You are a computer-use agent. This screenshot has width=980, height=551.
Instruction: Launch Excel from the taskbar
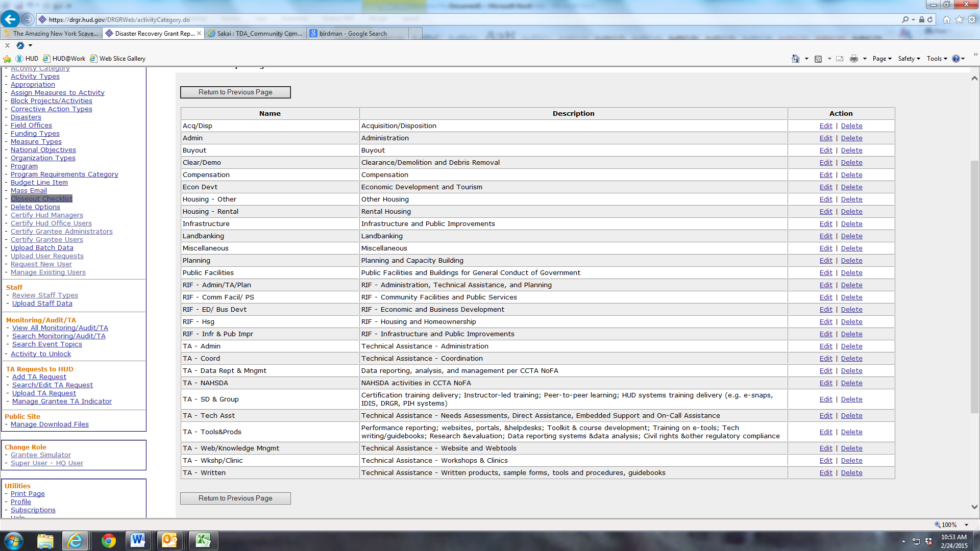pyautogui.click(x=203, y=540)
